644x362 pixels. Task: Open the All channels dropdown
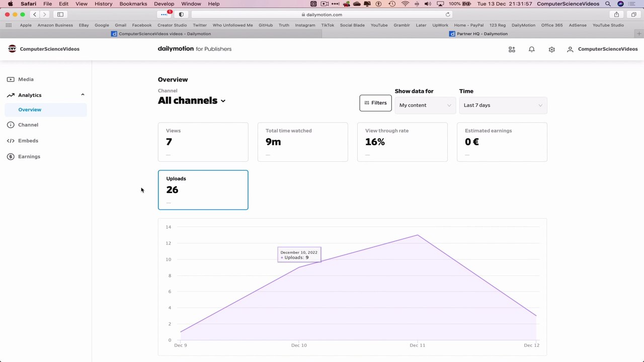tap(192, 101)
